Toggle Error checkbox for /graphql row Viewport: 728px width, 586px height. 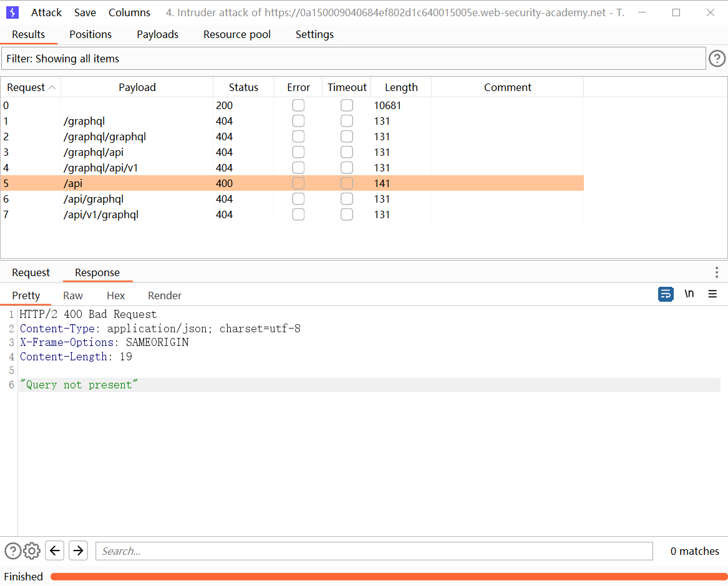coord(298,121)
